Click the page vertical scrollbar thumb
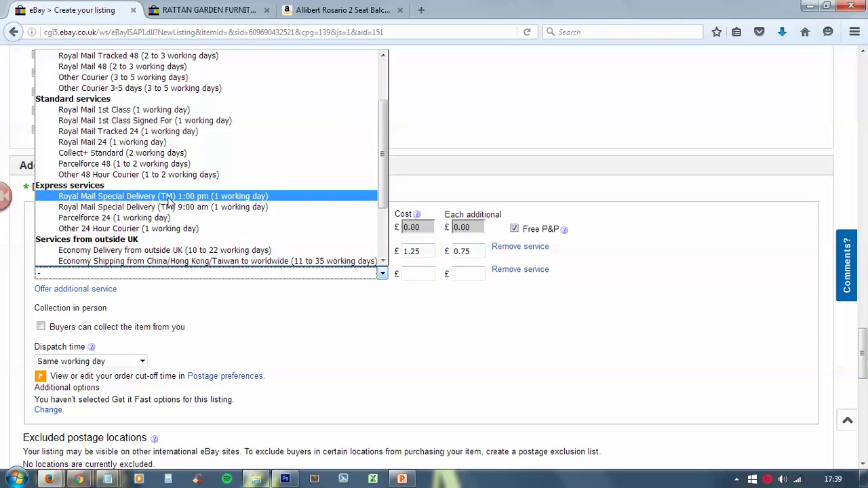Image resolution: width=868 pixels, height=488 pixels. (863, 352)
